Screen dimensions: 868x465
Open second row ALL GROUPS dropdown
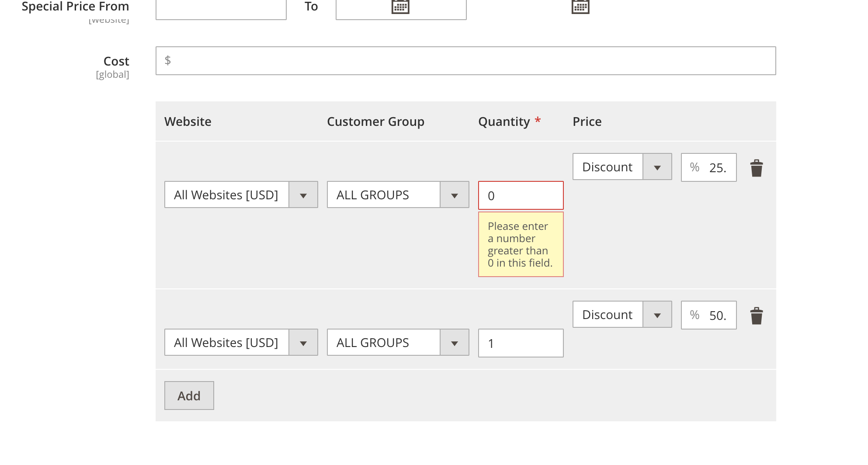398,342
